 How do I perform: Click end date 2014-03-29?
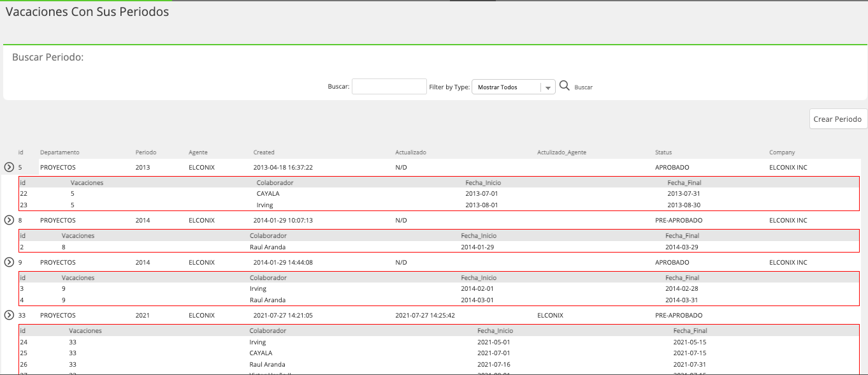682,247
